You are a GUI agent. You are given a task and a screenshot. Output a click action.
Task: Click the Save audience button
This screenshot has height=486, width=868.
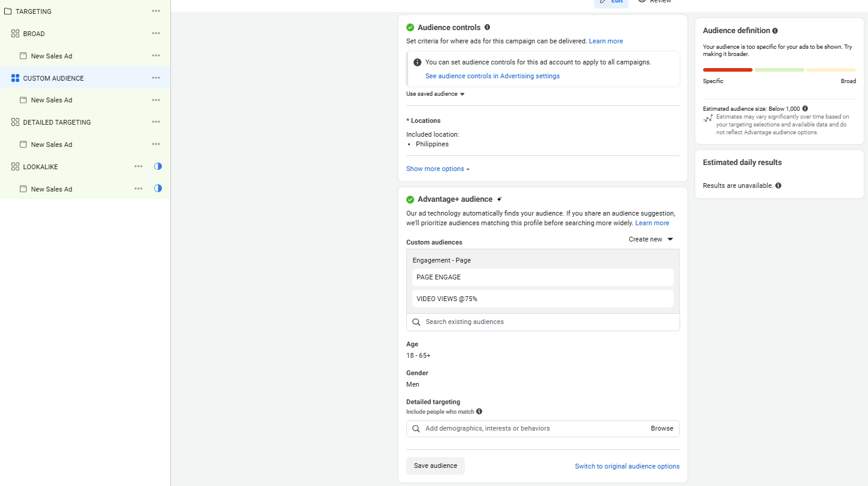(435, 466)
